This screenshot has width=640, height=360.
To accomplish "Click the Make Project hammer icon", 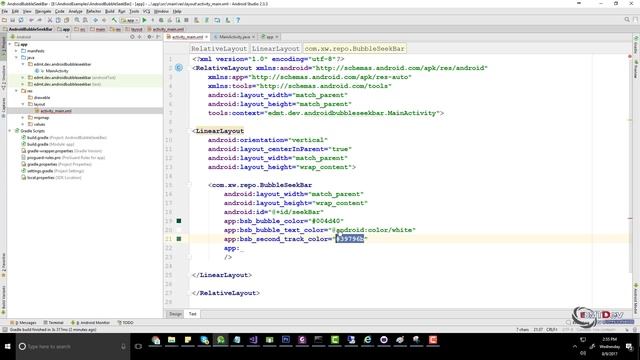I will (114, 20).
